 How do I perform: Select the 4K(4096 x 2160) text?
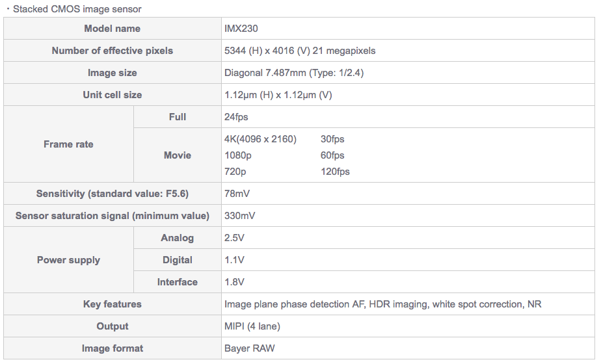coord(260,139)
